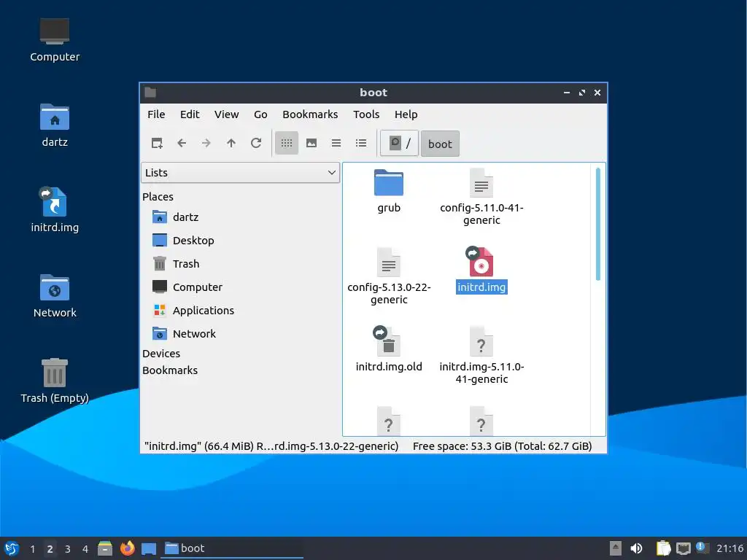Image resolution: width=747 pixels, height=560 pixels.
Task: Click the boot window taskbar button
Action: click(232, 548)
